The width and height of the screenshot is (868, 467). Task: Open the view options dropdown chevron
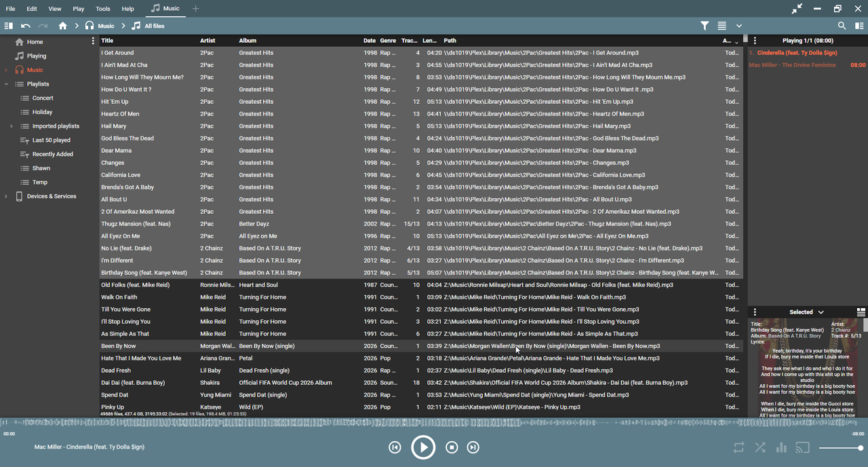(x=739, y=26)
